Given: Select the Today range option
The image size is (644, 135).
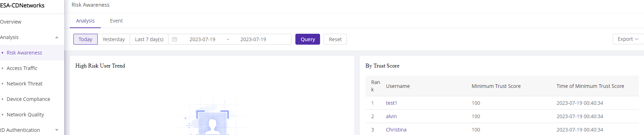Looking at the screenshot, I should coord(85,39).
